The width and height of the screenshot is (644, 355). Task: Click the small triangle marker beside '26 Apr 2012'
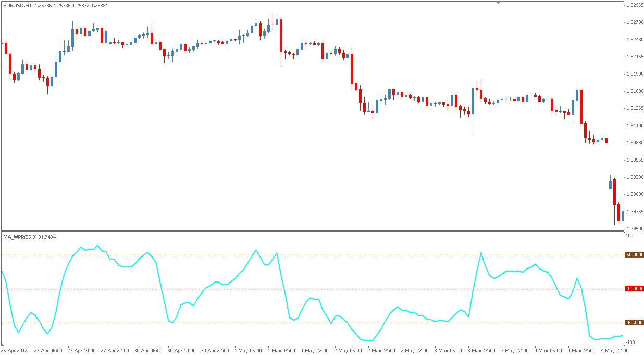2,345
